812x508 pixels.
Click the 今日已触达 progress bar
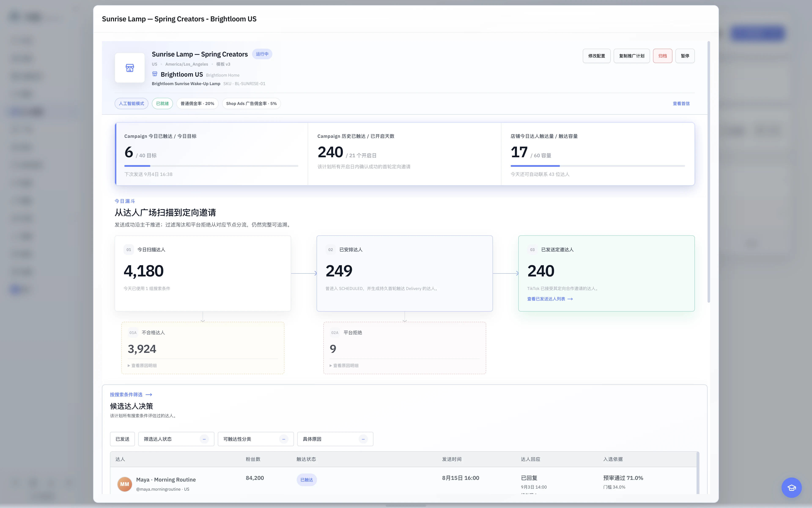pos(211,166)
